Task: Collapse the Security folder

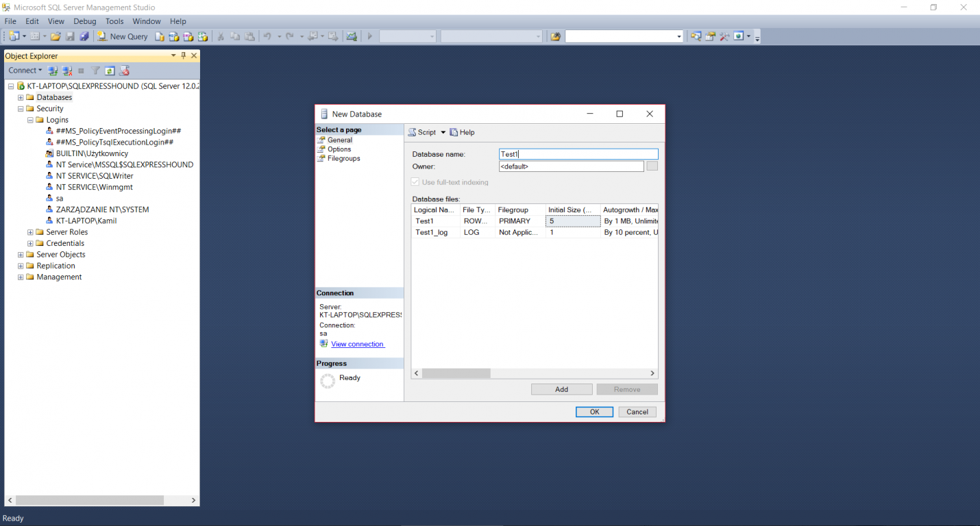Action: point(21,108)
